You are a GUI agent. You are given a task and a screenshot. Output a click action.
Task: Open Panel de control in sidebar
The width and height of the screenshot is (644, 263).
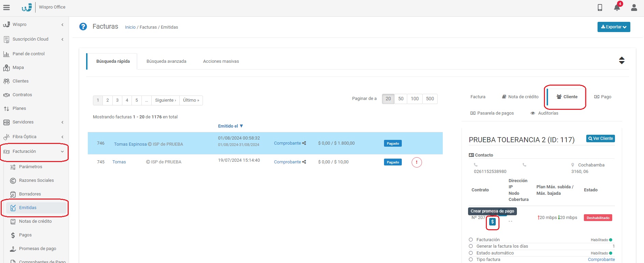29,54
